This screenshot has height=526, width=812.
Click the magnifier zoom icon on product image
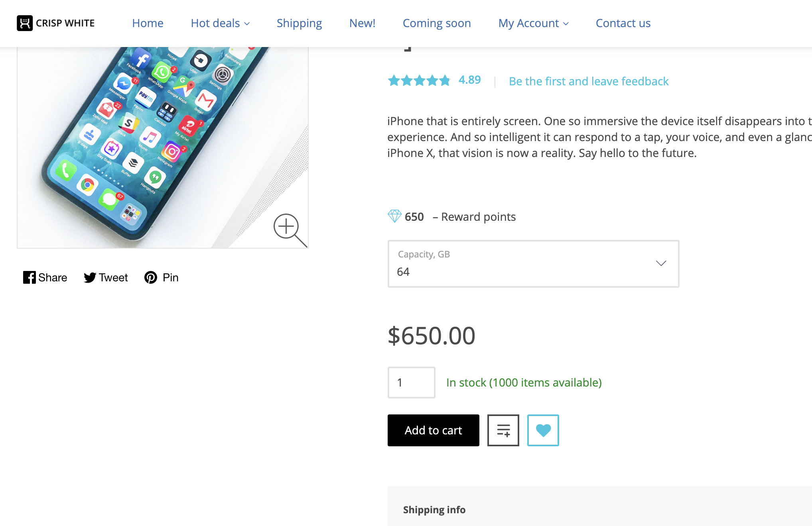pos(289,230)
